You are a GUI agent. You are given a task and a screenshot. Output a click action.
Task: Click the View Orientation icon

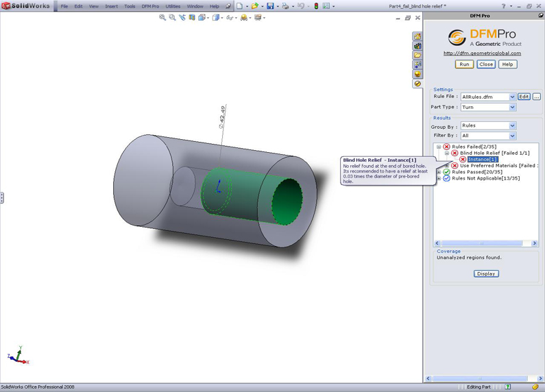coord(202,17)
